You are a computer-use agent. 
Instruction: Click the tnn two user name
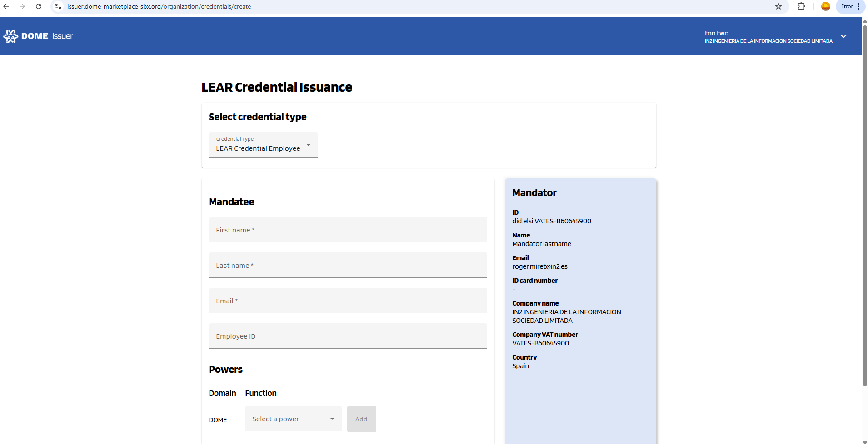tap(717, 33)
